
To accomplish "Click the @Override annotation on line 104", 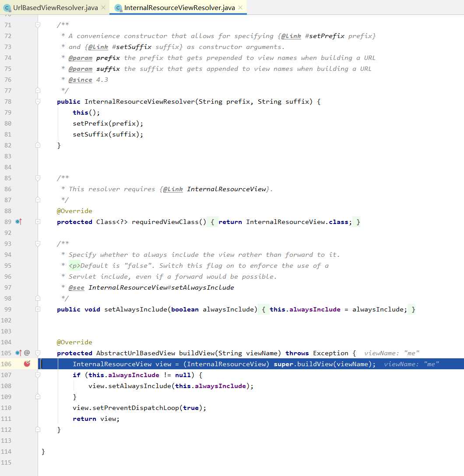I will point(74,342).
